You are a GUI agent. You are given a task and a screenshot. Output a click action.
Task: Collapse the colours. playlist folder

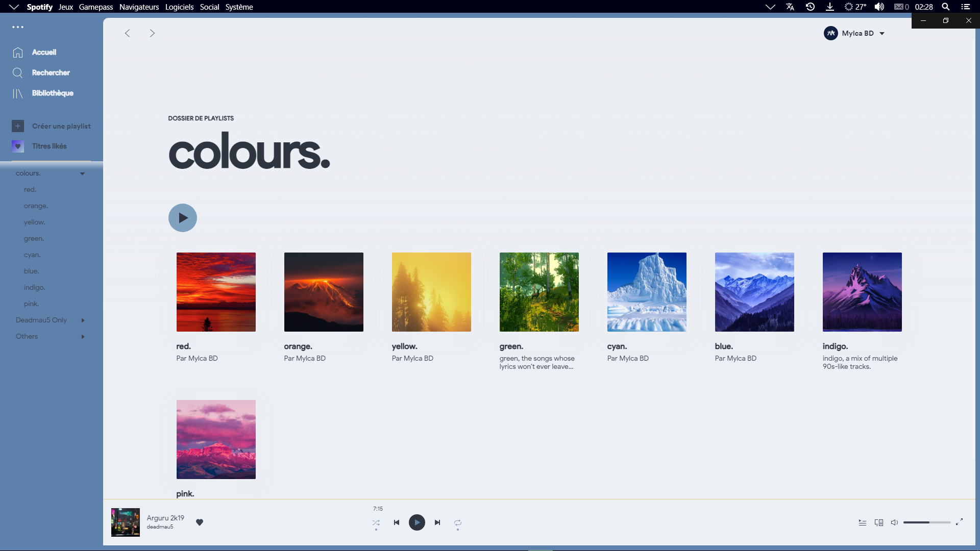82,173
